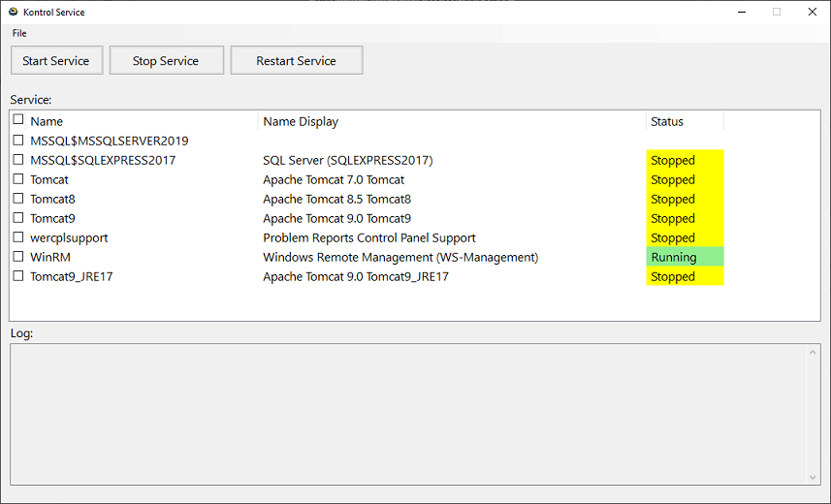831x504 pixels.
Task: Select 'Apache Tomcat 7.0 Tomcat' text
Action: coord(334,179)
